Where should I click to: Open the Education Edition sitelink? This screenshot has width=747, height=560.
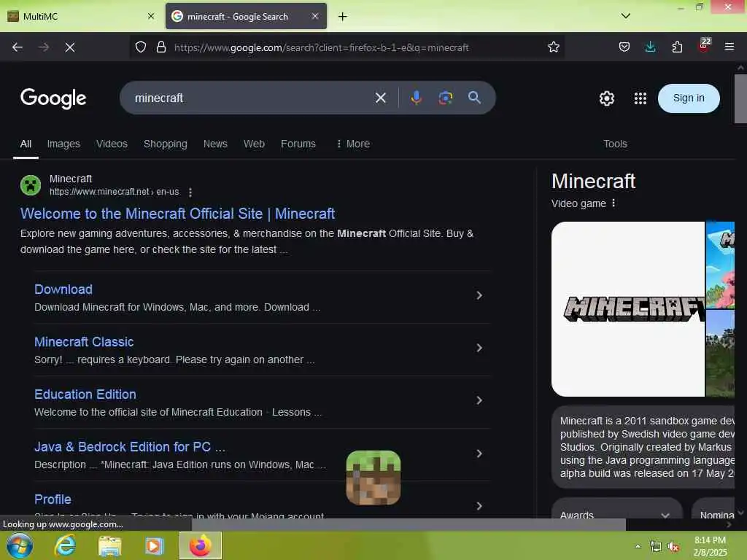[85, 394]
